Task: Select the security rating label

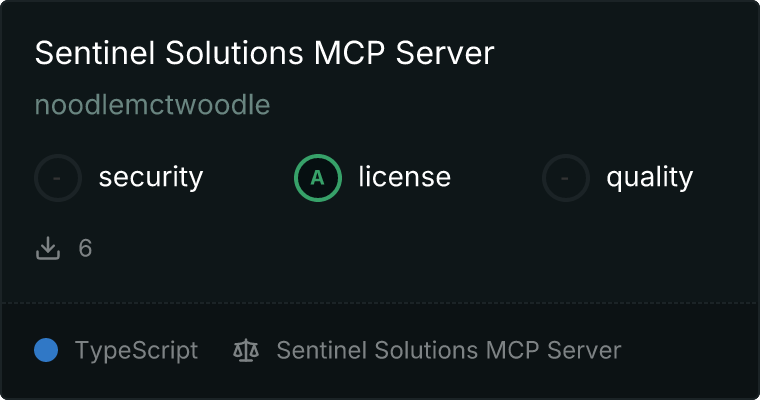Action: coord(151,177)
